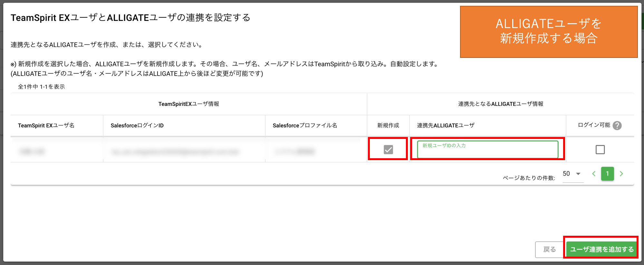Uncheck the 新規作成 checkbox

coord(388,150)
